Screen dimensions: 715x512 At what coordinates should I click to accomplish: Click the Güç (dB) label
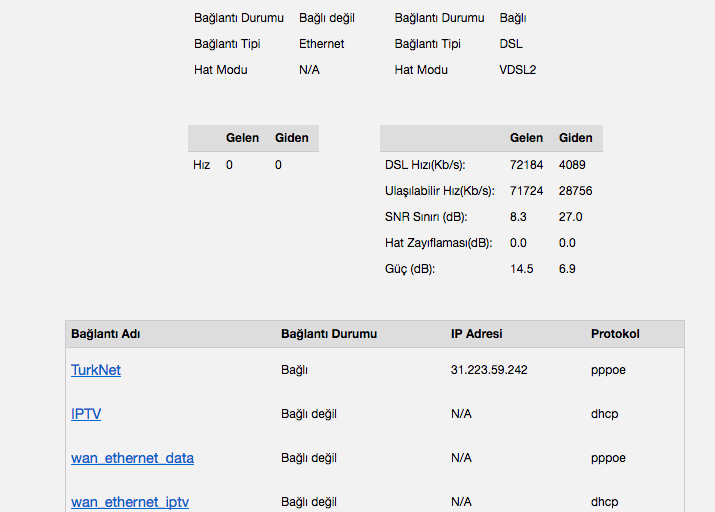(x=410, y=269)
